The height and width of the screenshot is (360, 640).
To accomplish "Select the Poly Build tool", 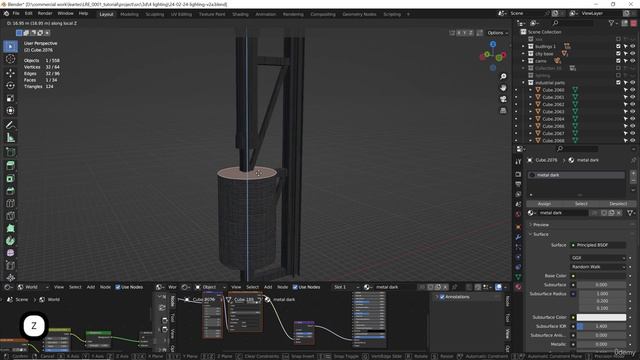I will pyautogui.click(x=11, y=228).
